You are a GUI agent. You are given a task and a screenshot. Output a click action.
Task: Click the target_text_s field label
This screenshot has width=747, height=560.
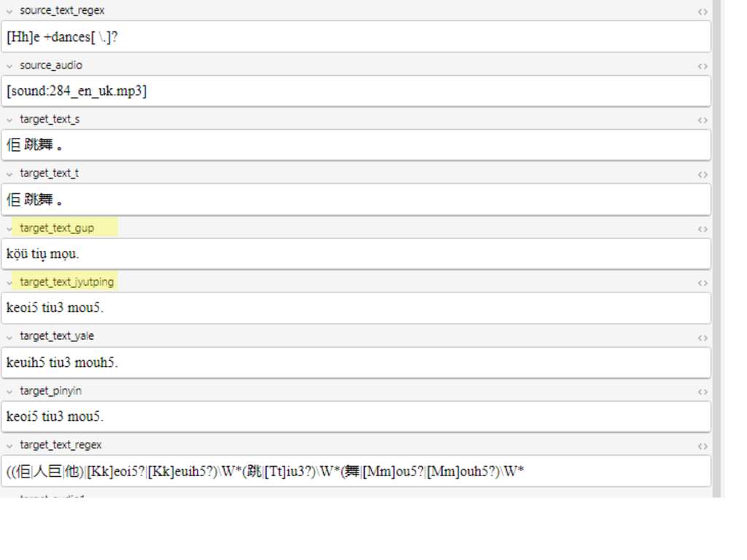point(50,120)
